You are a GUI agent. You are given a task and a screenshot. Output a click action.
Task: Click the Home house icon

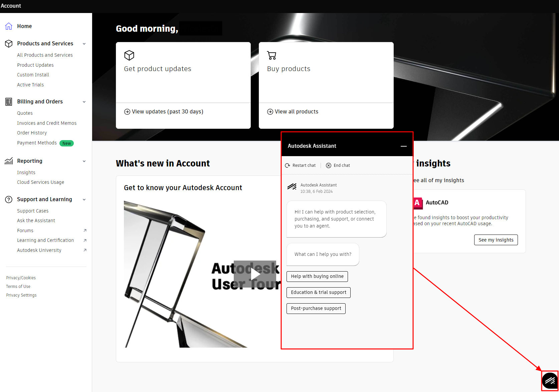[9, 26]
